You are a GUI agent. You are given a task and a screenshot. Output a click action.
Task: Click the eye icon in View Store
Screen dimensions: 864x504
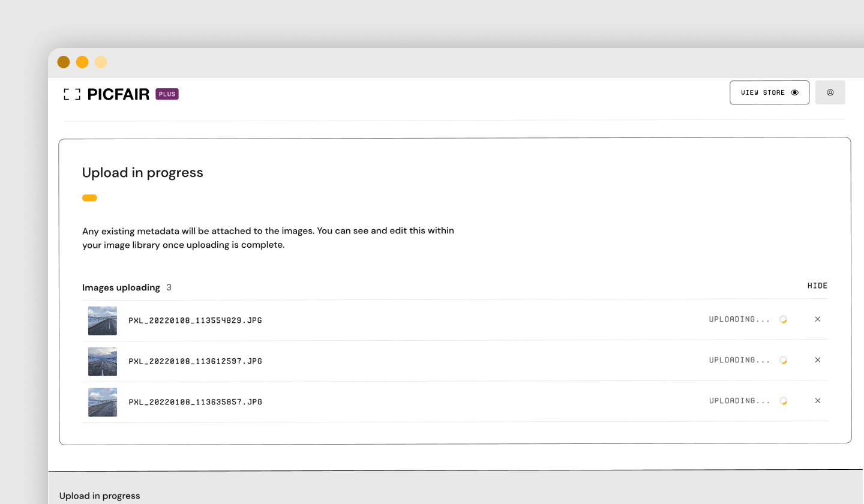tap(795, 92)
